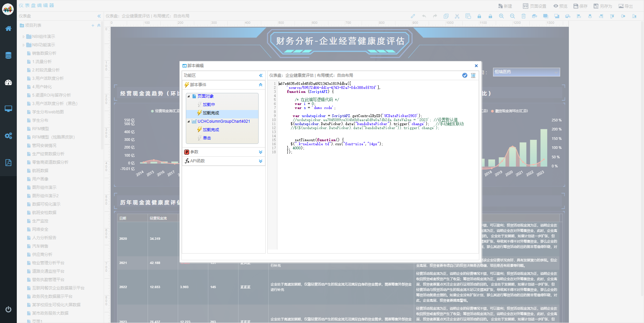Open 航班数据 in project list
This screenshot has width=644, height=323.
coord(40,171)
